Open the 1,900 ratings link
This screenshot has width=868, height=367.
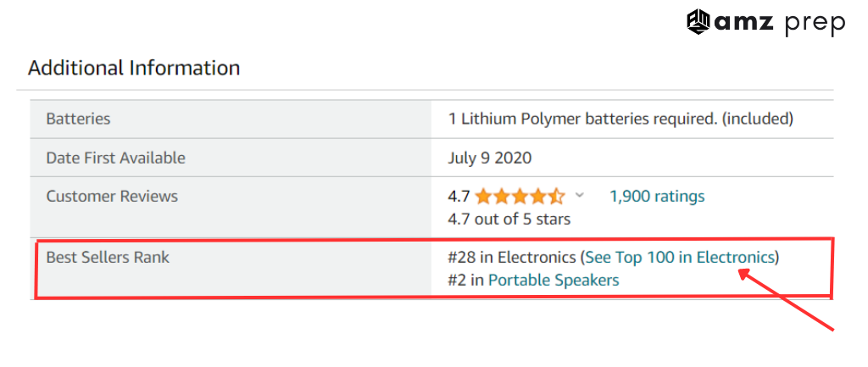click(657, 197)
